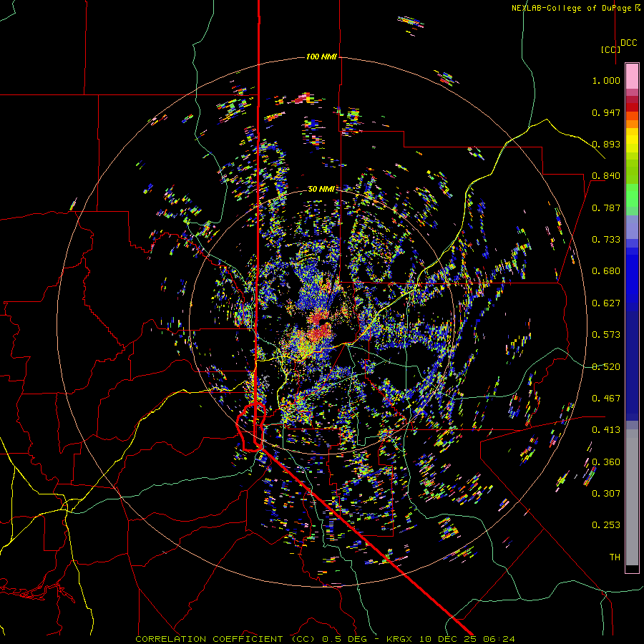Viewport: 644px width, 644px height.
Task: Click the DCC label above the color scale
Action: pyautogui.click(x=629, y=43)
